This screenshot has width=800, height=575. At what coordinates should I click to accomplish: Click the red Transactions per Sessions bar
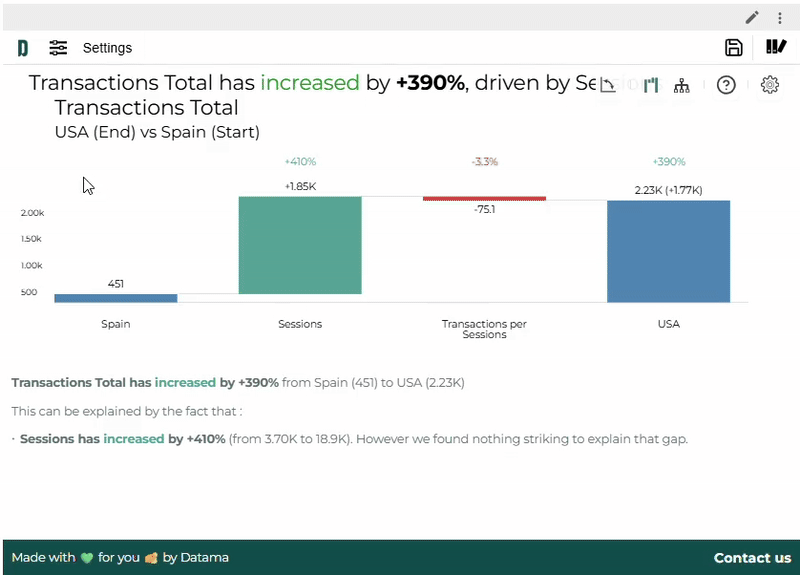484,199
